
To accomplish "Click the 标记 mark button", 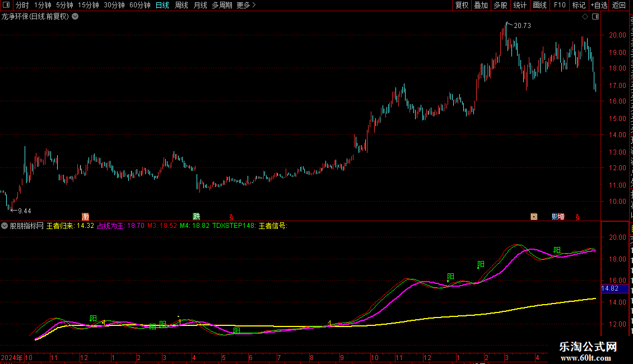I will tap(579, 5).
